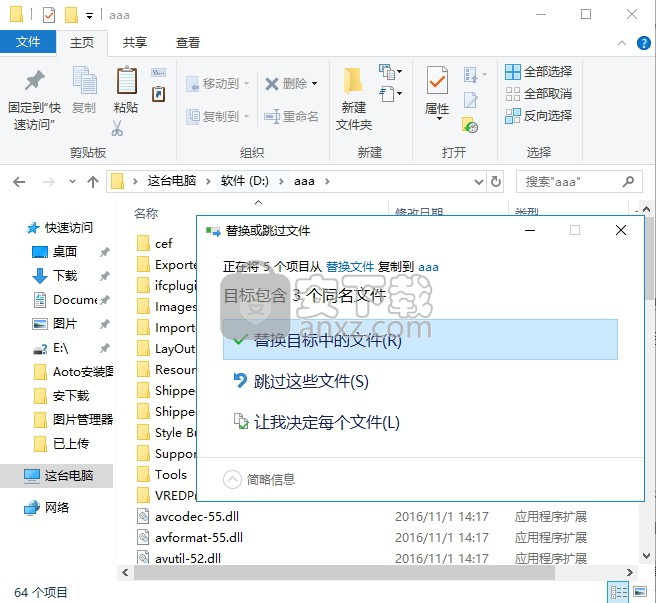Open the 文件 menu tab
Viewport: 656px width, 603px height.
tap(28, 42)
